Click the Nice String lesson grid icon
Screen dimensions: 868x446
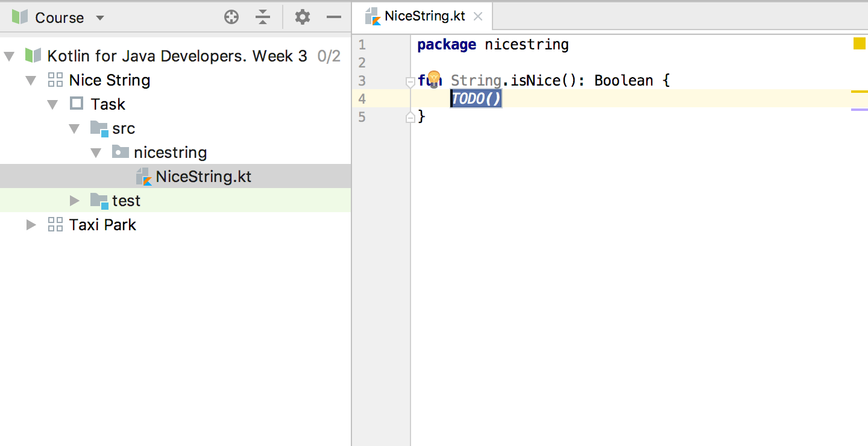(x=55, y=80)
